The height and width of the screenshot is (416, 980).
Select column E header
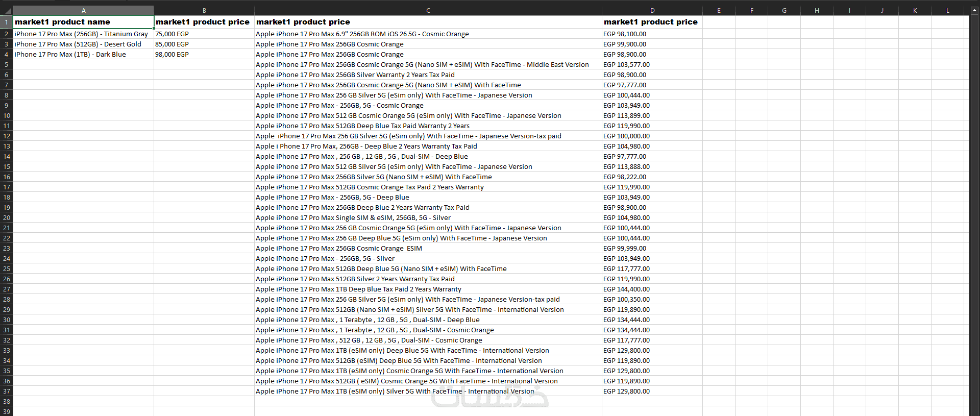coord(719,10)
